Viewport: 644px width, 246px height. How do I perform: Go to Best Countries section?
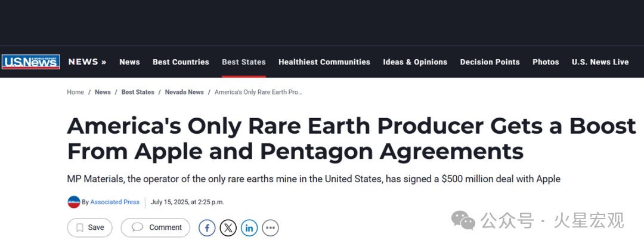181,62
